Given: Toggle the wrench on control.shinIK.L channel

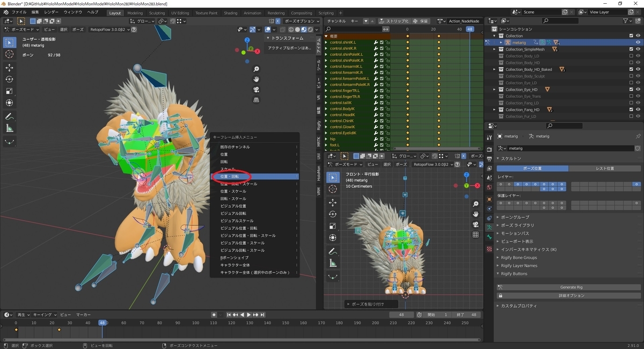Looking at the screenshot, I should pos(376,42).
